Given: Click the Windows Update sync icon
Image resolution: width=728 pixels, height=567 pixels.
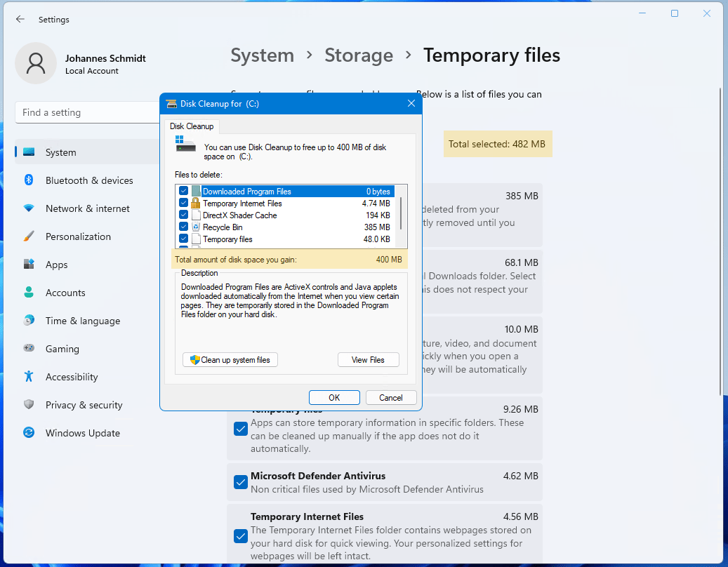Looking at the screenshot, I should [x=29, y=433].
